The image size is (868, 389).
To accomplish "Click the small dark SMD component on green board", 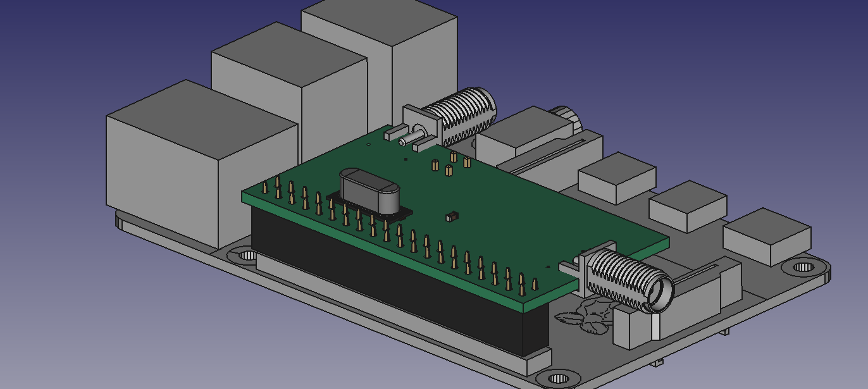I will click(x=452, y=216).
